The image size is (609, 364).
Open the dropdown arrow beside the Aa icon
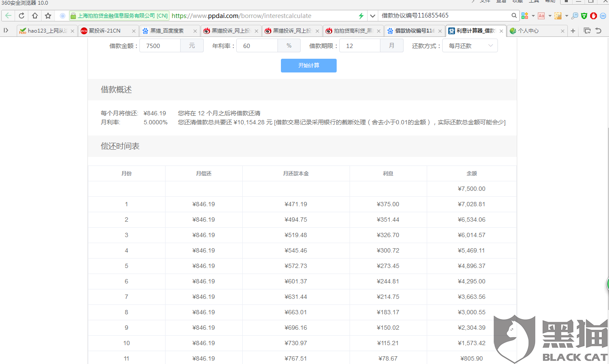(x=550, y=15)
